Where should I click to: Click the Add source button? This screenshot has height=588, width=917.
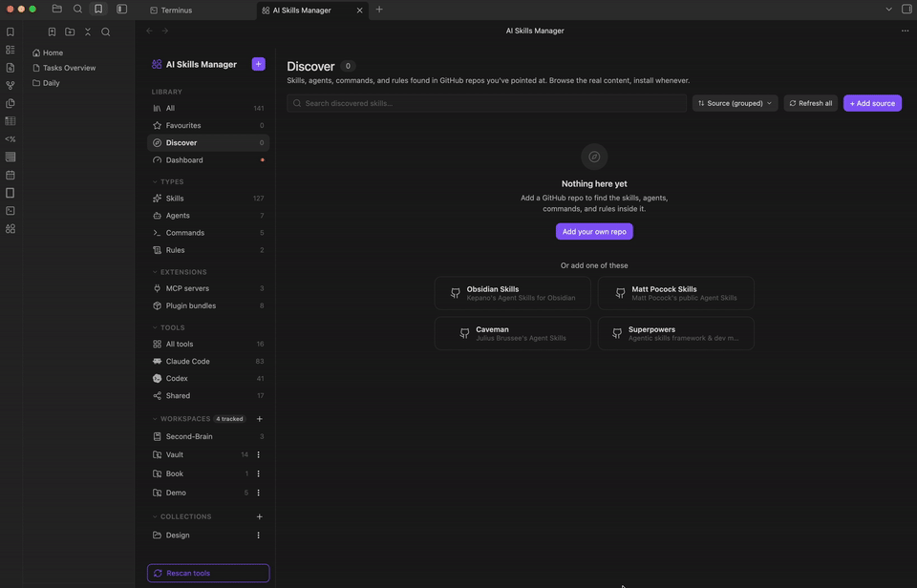coord(872,103)
